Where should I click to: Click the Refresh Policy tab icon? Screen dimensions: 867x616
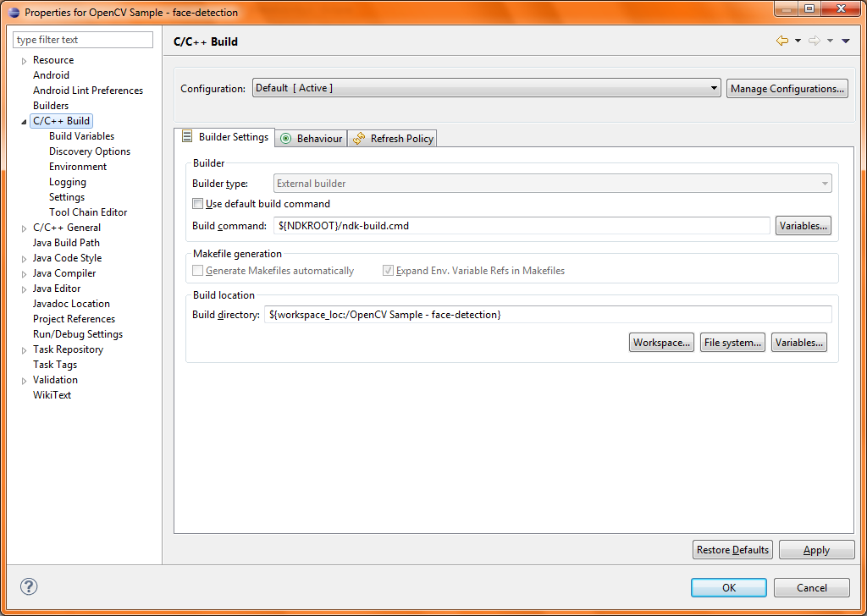pos(359,138)
